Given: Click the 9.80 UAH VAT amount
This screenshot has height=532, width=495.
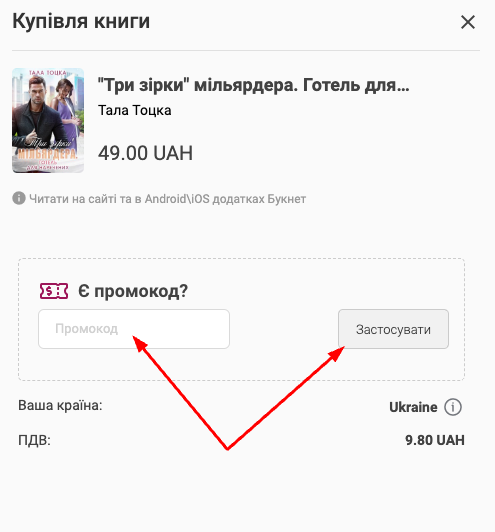Looking at the screenshot, I should (x=435, y=440).
